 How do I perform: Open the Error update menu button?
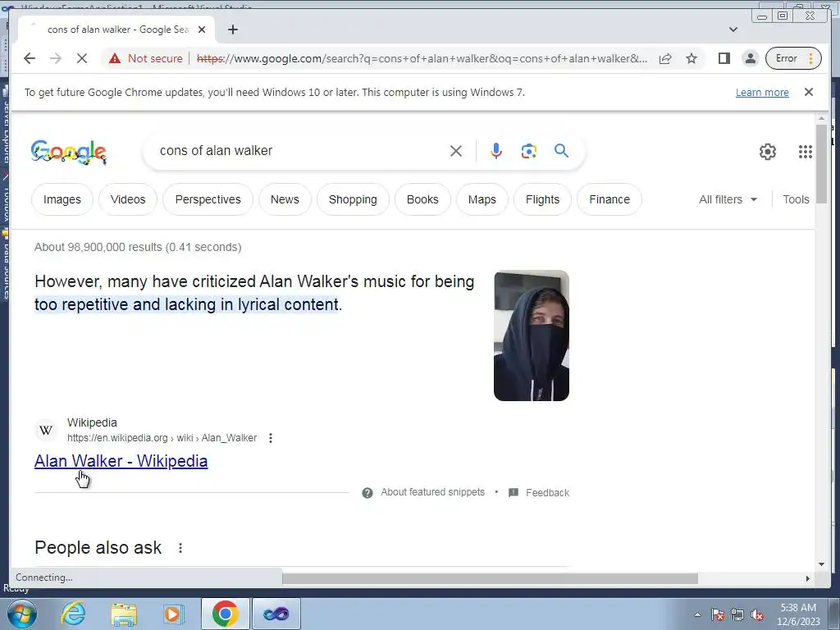pos(793,58)
